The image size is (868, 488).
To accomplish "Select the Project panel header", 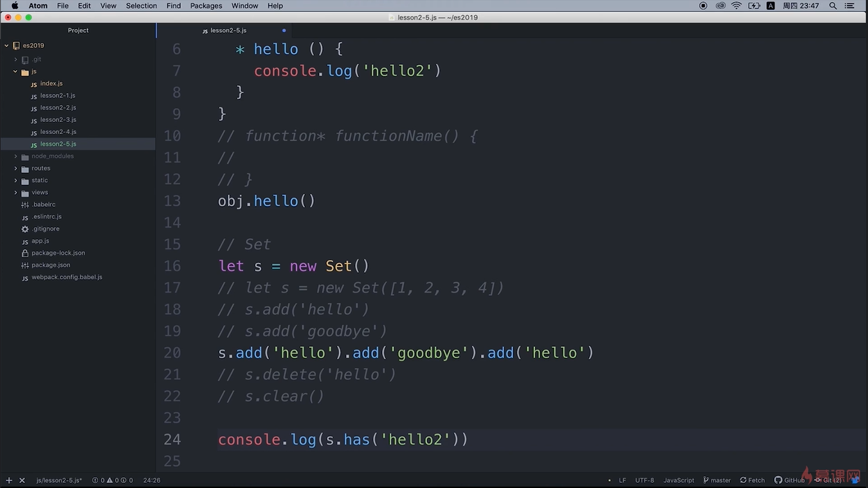I will [x=78, y=31].
